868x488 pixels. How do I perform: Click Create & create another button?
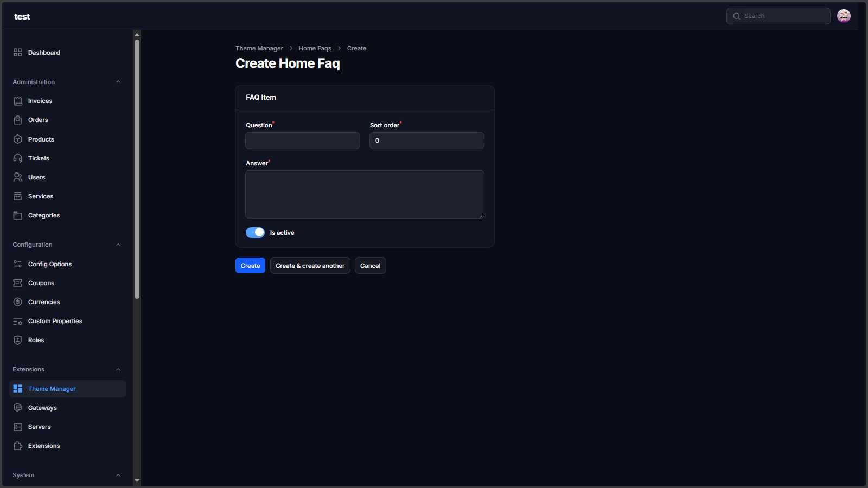tap(310, 266)
